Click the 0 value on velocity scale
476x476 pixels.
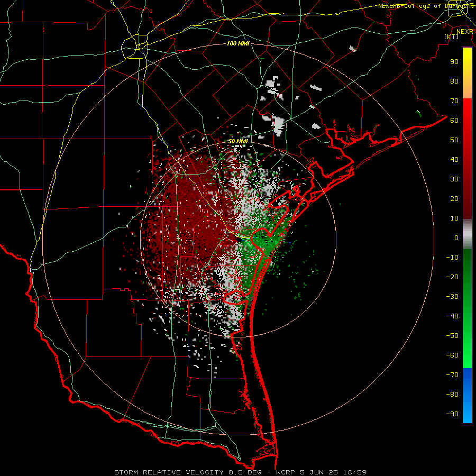pos(456,237)
